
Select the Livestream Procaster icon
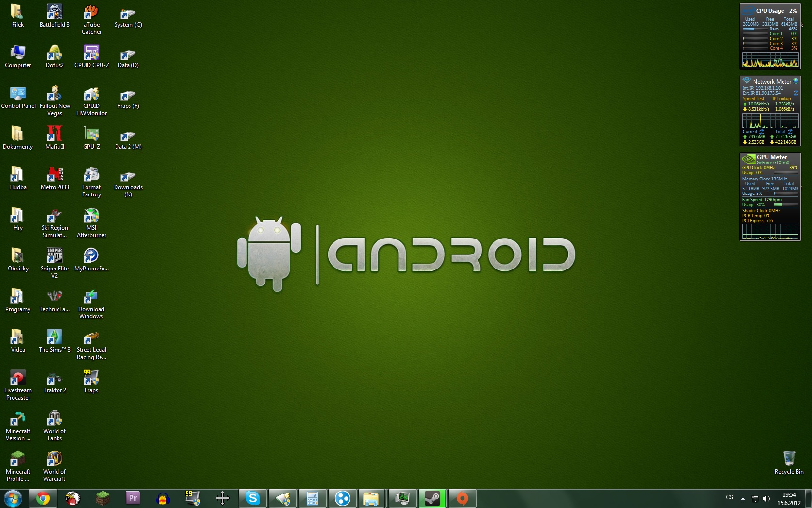point(18,385)
